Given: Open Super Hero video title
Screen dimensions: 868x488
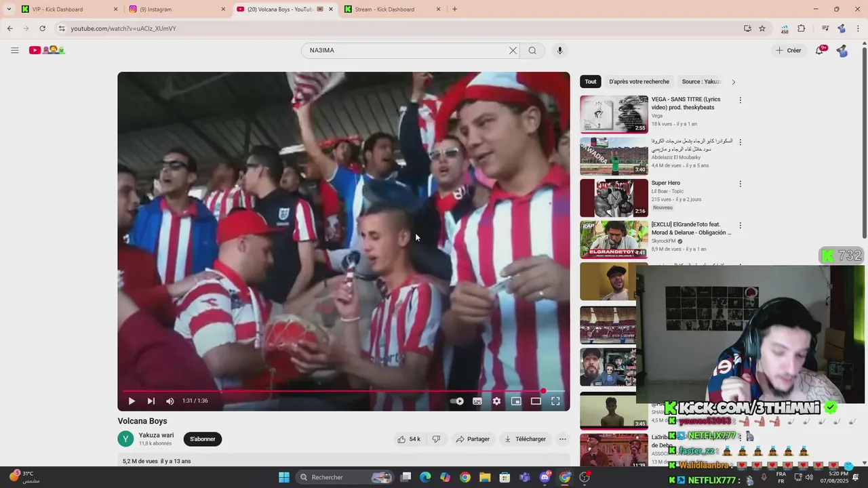Looking at the screenshot, I should click(x=666, y=183).
